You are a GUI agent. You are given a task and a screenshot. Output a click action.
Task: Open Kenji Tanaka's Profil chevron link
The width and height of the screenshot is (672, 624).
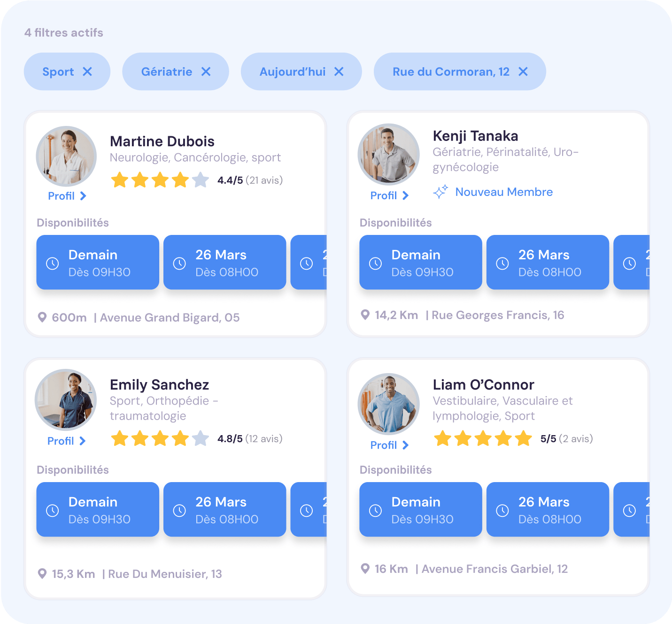click(x=389, y=195)
